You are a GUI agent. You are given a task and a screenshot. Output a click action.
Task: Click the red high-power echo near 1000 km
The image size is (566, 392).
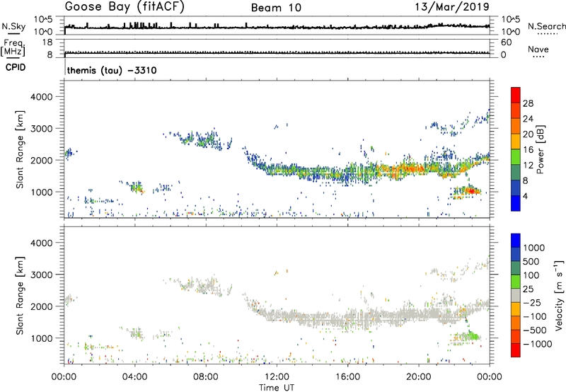470,190
